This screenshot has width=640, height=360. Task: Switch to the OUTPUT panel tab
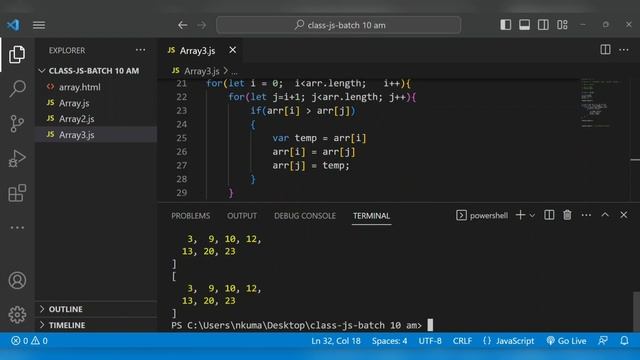pos(242,216)
